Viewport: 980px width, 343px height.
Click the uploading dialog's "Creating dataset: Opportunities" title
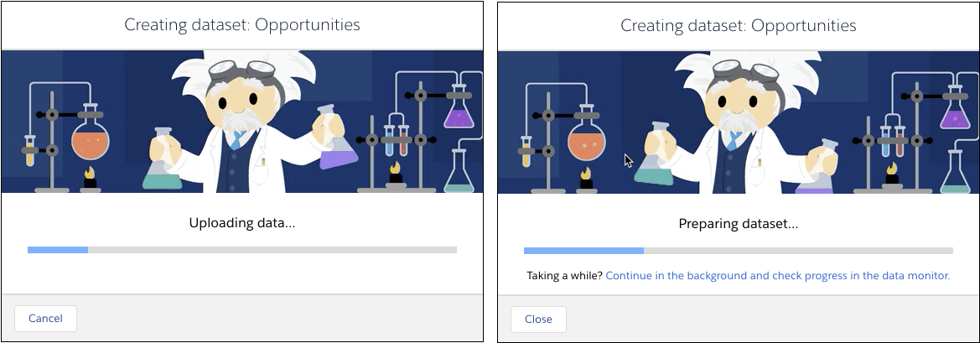coord(241,25)
